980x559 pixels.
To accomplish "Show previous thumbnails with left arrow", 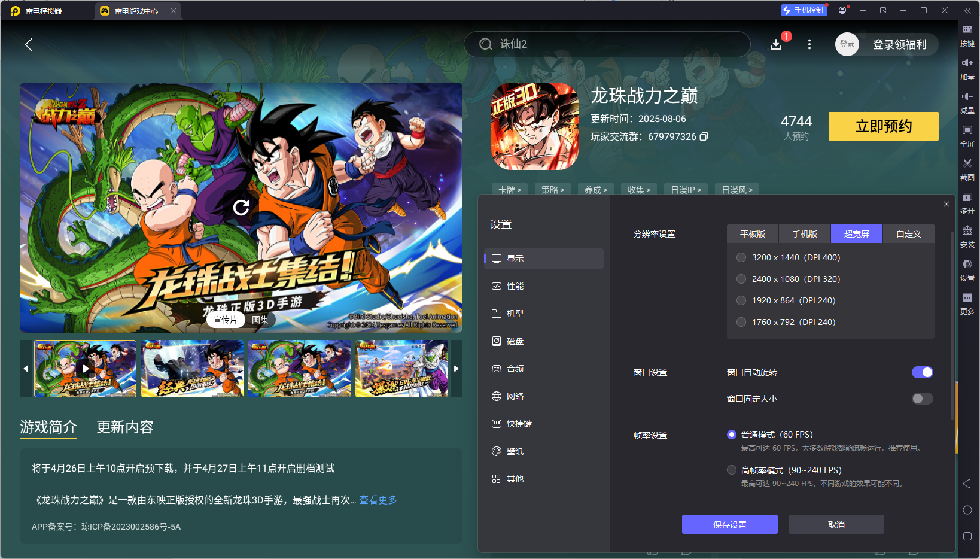I will pos(26,369).
